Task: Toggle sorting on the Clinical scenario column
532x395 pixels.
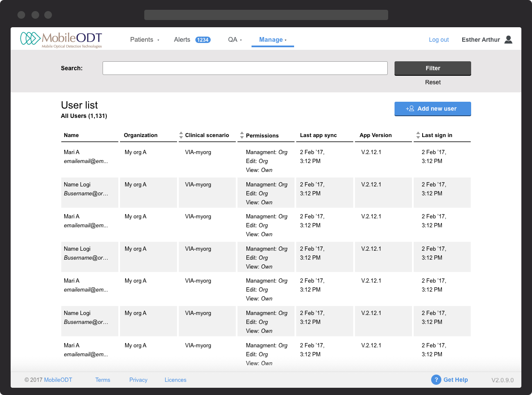Action: coord(181,135)
